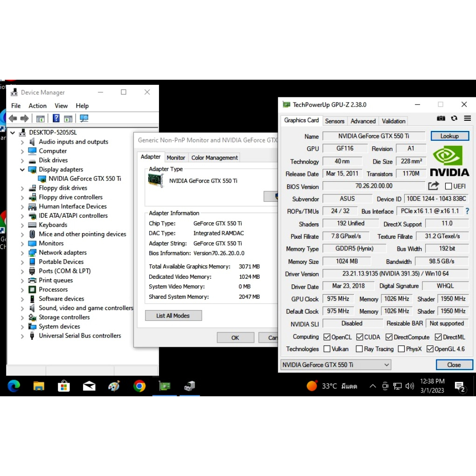The width and height of the screenshot is (476, 476).
Task: Open the notification center icon
Action: [x=460, y=387]
